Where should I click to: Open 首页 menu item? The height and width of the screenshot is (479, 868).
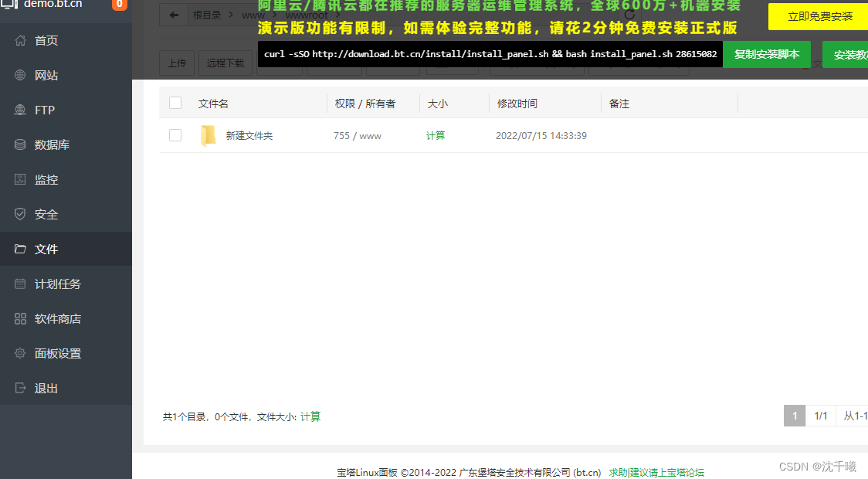click(66, 40)
